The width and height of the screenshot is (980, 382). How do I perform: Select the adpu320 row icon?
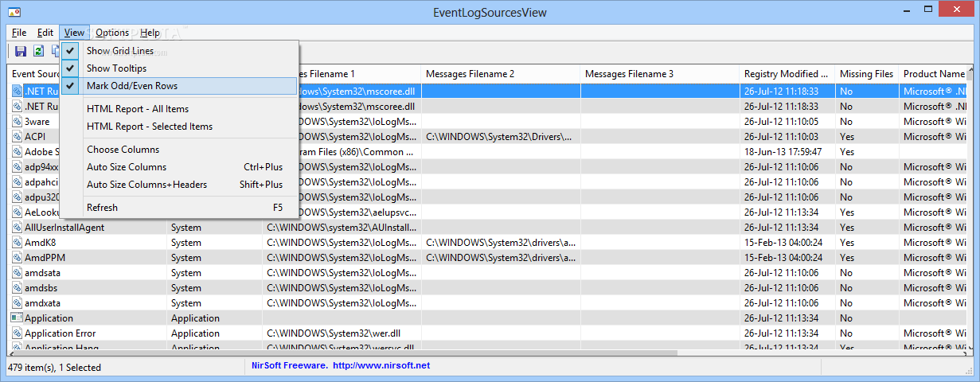[x=18, y=197]
